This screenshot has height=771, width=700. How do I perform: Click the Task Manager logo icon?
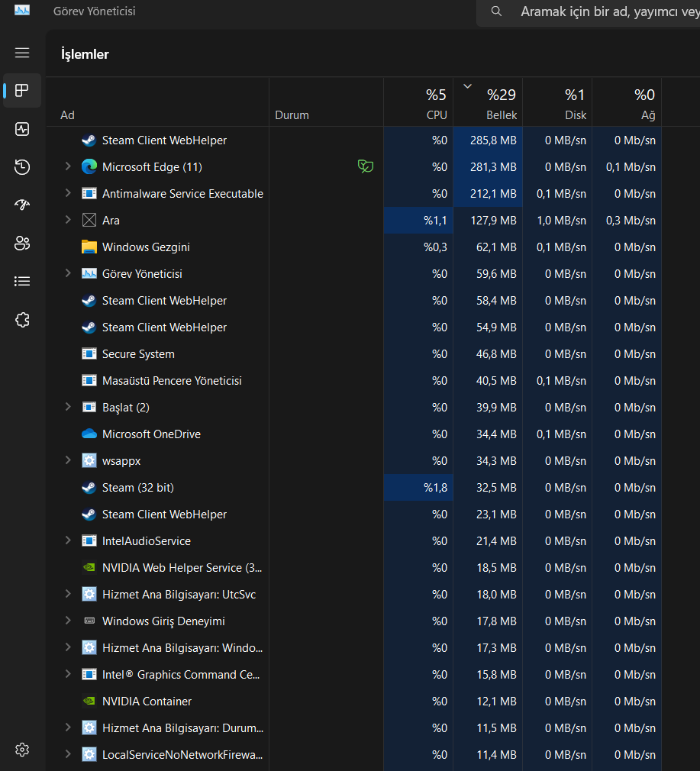point(21,11)
